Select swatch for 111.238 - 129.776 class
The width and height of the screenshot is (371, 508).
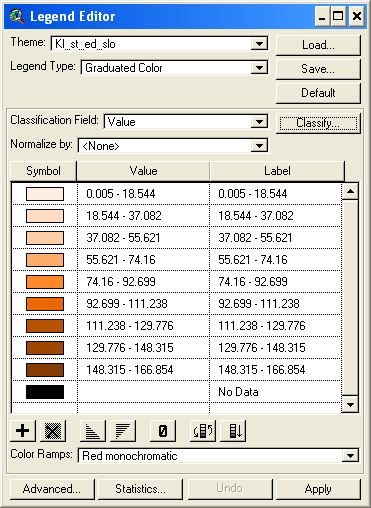point(45,326)
